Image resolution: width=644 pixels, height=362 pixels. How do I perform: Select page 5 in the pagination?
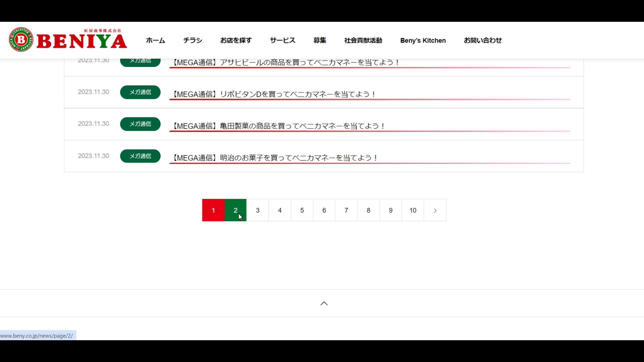302,210
